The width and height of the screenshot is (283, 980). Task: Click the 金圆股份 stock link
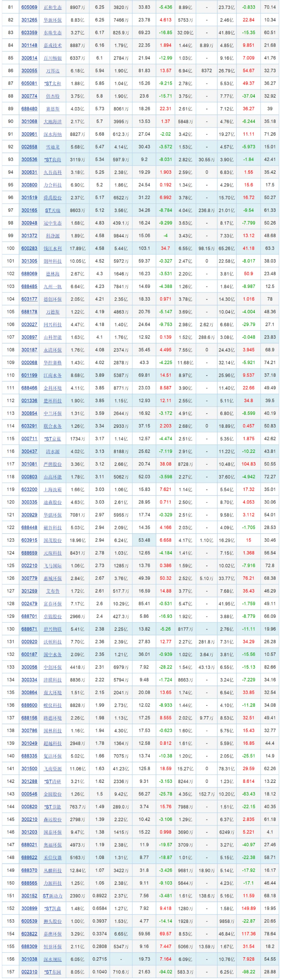(53, 794)
